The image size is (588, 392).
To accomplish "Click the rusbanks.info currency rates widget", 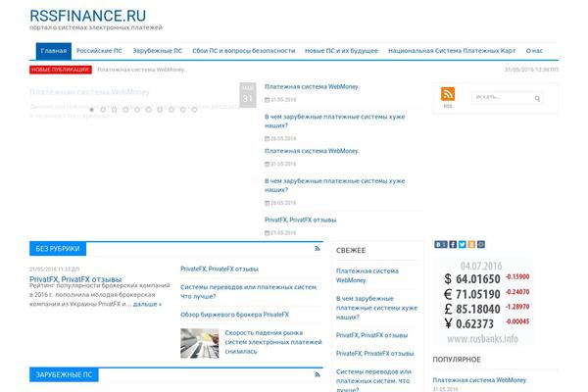I will coord(483,302).
